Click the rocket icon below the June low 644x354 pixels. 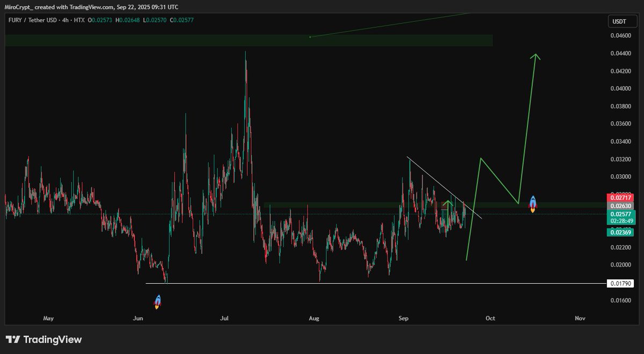(158, 302)
